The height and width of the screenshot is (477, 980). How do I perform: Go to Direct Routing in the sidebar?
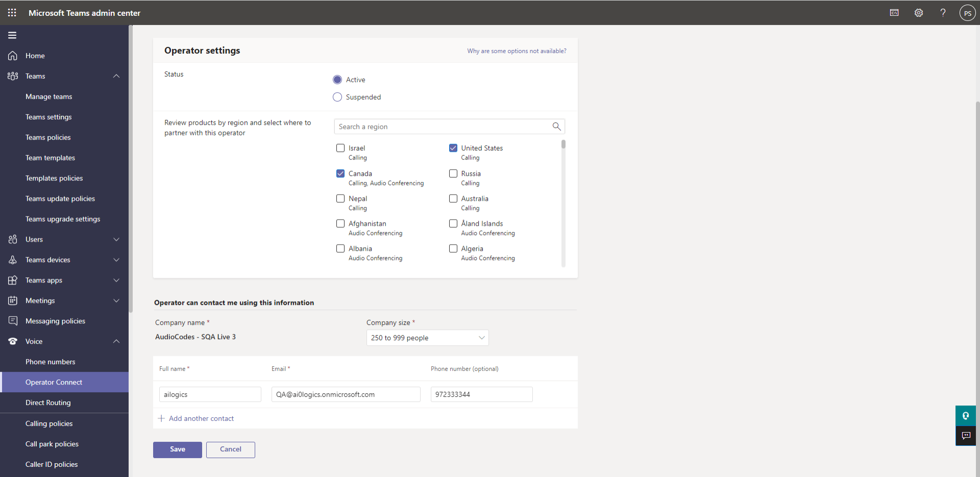pos(48,402)
